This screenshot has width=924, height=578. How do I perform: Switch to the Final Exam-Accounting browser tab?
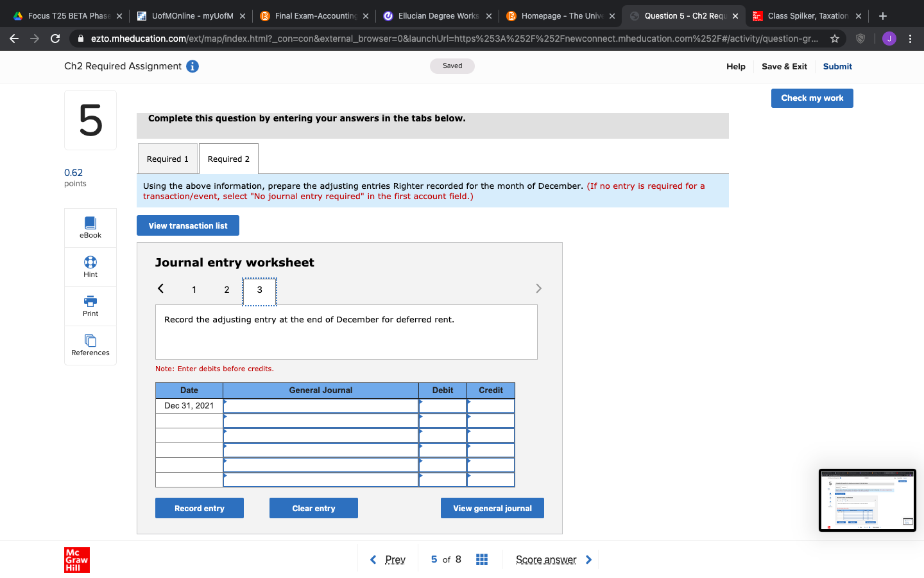tap(313, 16)
